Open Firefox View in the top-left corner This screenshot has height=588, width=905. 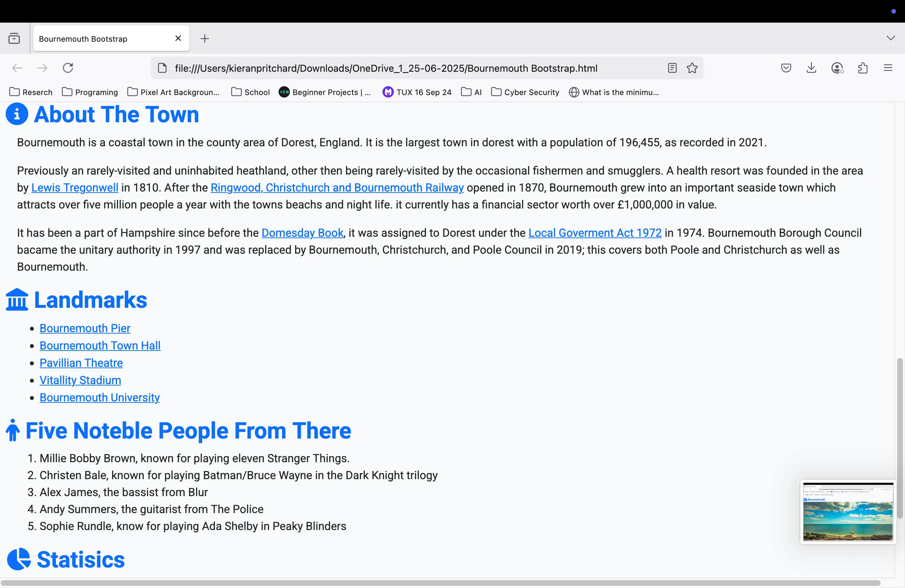14,38
